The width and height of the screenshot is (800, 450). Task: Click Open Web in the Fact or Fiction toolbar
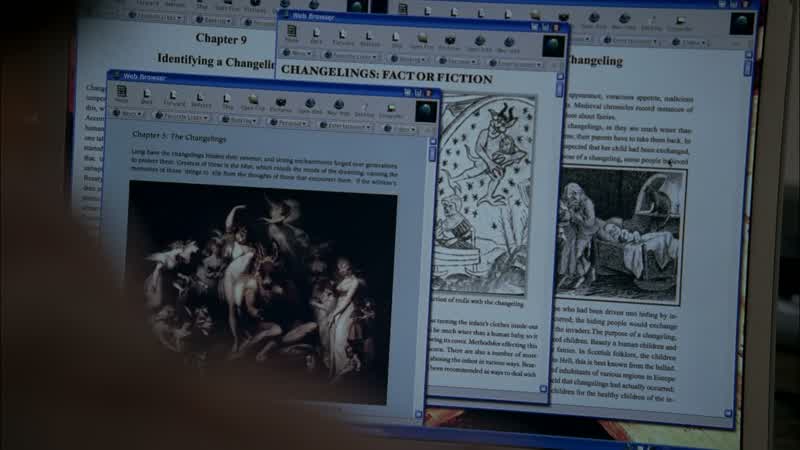tap(479, 43)
